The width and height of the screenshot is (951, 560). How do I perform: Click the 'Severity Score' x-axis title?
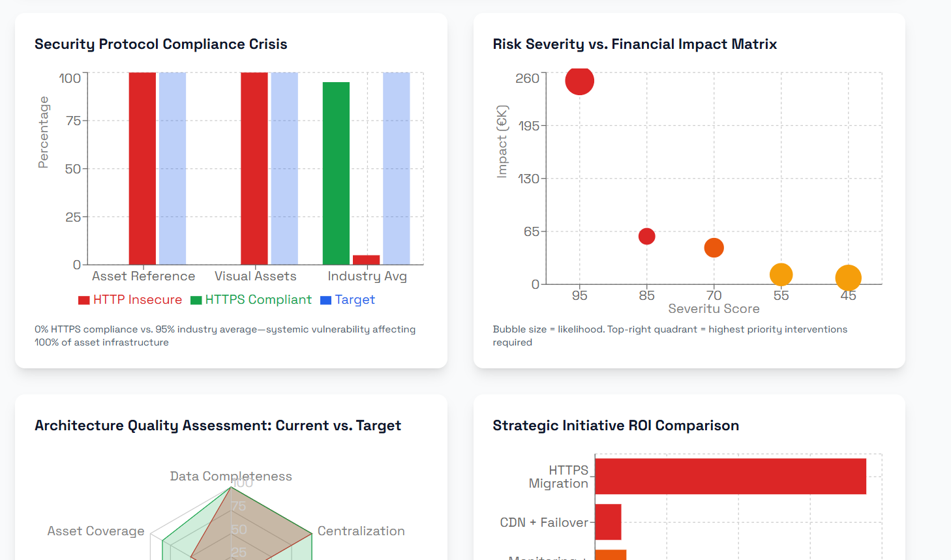(x=714, y=309)
